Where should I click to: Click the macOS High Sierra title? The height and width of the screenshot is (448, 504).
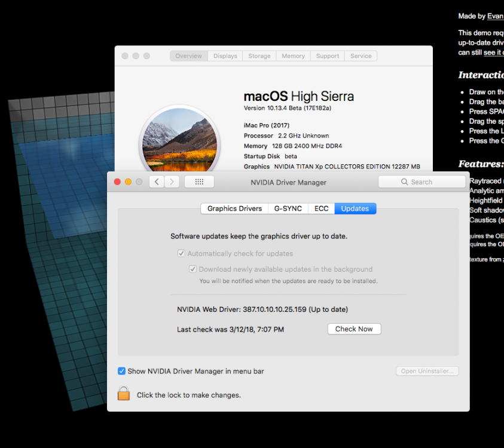click(298, 96)
